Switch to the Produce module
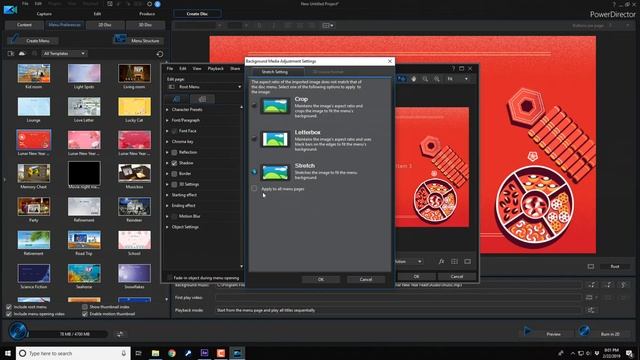 [147, 14]
